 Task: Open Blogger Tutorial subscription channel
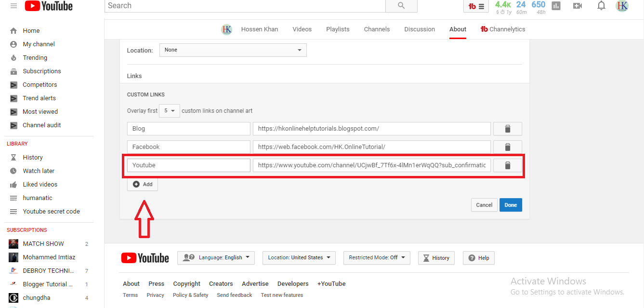coord(48,284)
